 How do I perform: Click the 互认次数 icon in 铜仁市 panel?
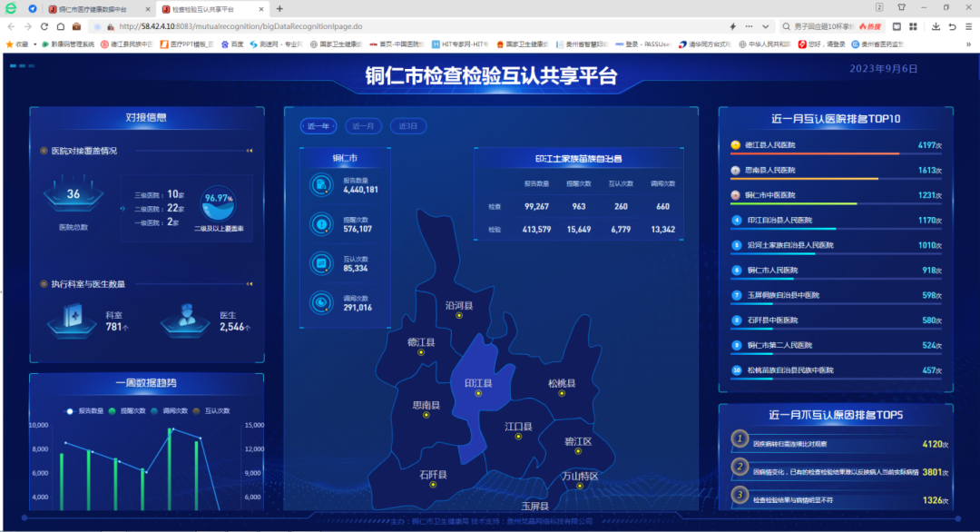point(321,263)
